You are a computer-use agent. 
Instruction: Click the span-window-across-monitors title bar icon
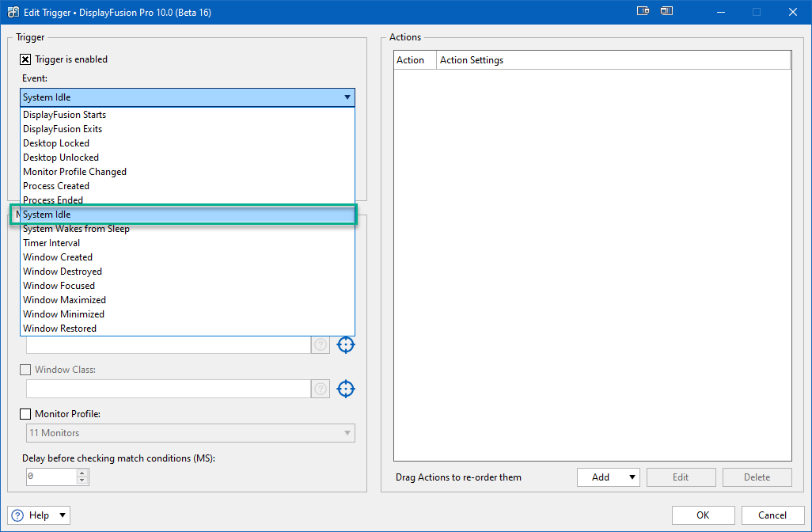[666, 12]
